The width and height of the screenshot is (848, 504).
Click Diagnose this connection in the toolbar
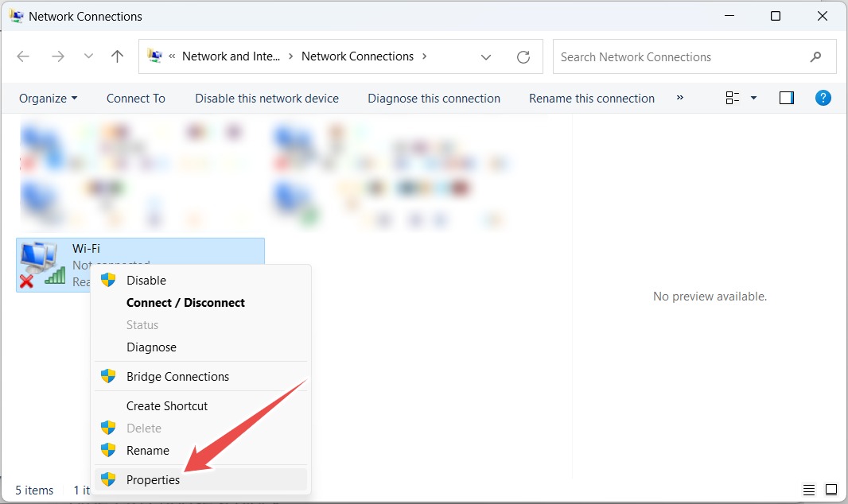click(x=434, y=98)
